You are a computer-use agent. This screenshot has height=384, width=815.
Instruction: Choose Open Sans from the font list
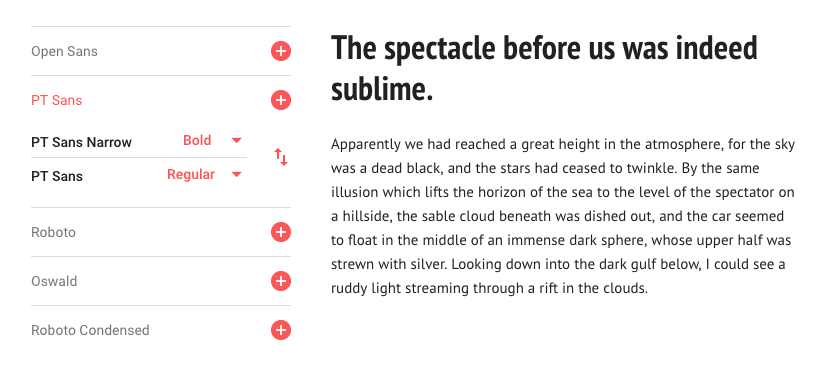(64, 51)
